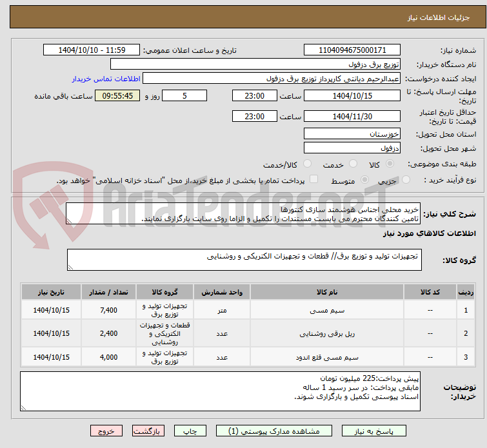The image size is (487, 448).
Task: Select the کالا/خدمت radio button
Action: (307, 164)
